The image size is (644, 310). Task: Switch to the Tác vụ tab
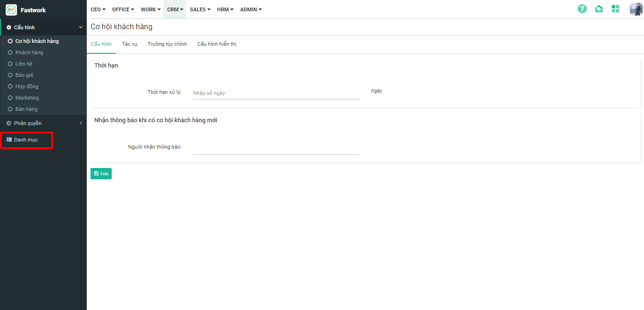tap(129, 44)
